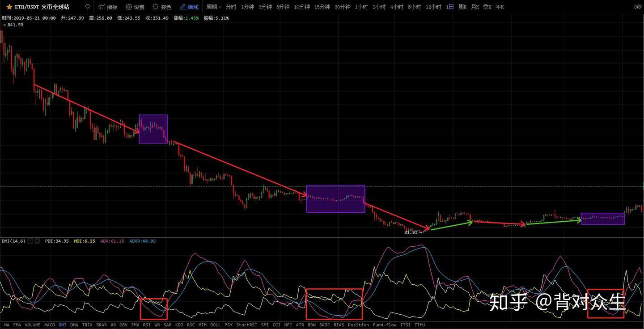644x329 pixels.
Task: Click the ADXR:48.02 value
Action: pos(142,241)
